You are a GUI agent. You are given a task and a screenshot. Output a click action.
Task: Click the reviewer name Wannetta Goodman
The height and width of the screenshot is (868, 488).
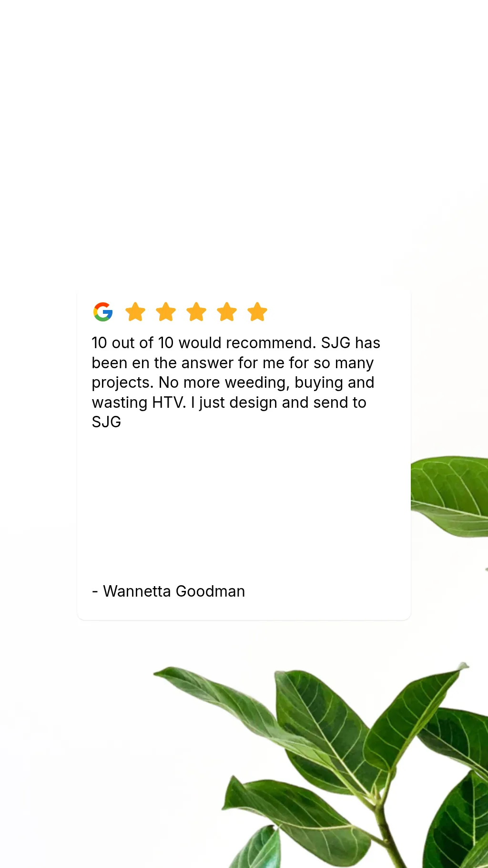[174, 591]
